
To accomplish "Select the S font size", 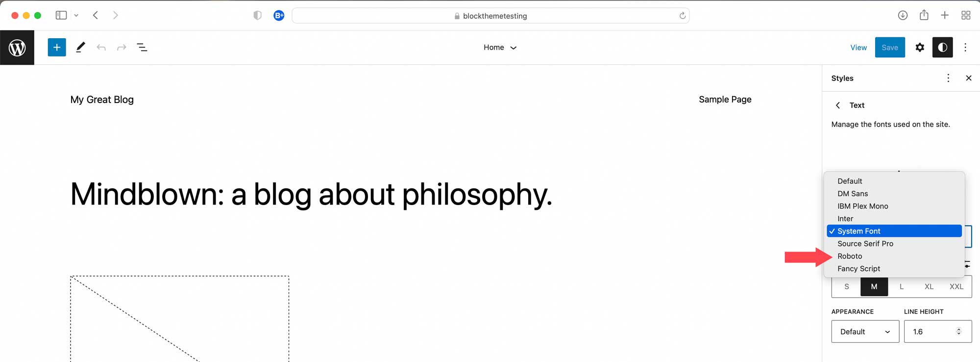I will pyautogui.click(x=847, y=286).
